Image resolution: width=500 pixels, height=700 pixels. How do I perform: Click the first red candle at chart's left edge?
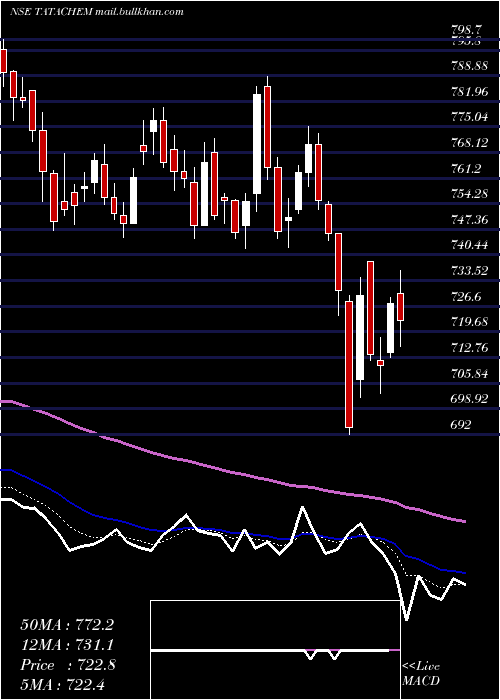coord(3,61)
